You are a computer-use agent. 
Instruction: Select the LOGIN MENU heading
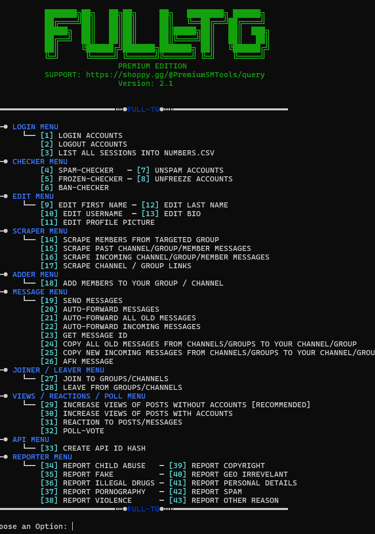pyautogui.click(x=35, y=127)
